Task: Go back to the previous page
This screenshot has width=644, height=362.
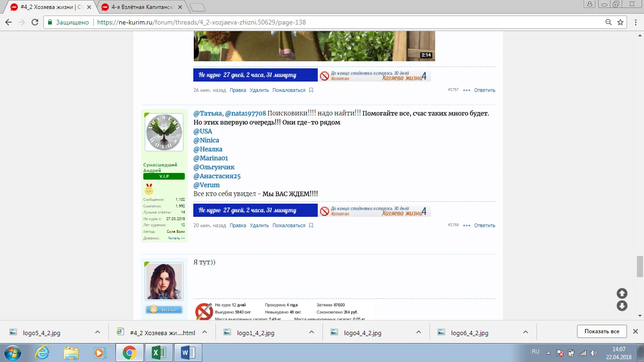Action: [x=8, y=22]
